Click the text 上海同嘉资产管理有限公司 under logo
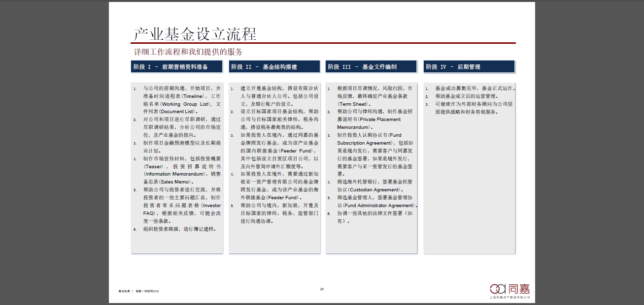This screenshot has height=305, width=644. (x=510, y=298)
